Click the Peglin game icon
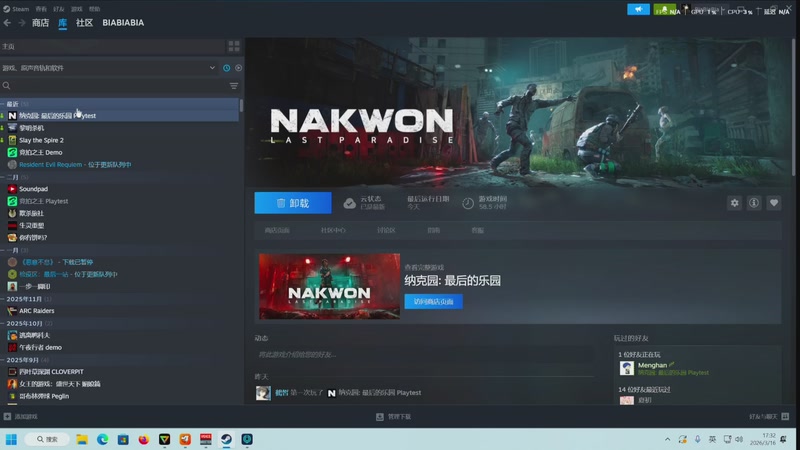This screenshot has height=450, width=800. (12, 396)
